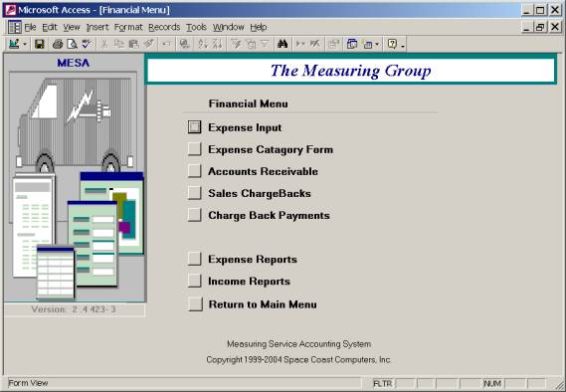Expand the View mode dropdown arrow

pyautogui.click(x=25, y=45)
